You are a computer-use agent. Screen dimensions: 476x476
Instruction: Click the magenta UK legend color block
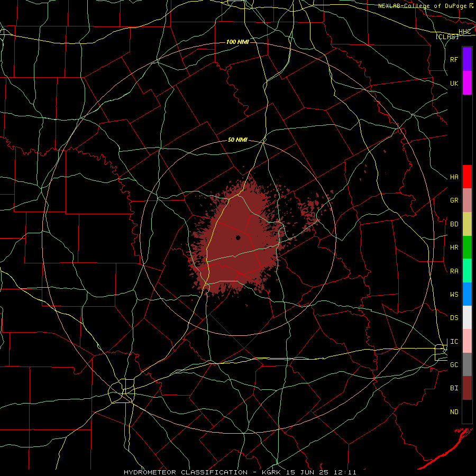(467, 83)
